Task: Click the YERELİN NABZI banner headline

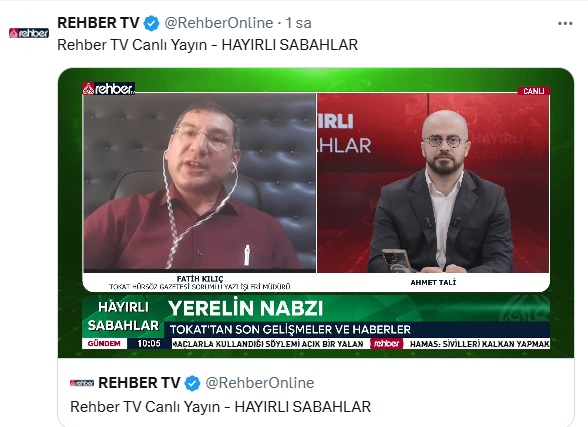Action: 246,308
